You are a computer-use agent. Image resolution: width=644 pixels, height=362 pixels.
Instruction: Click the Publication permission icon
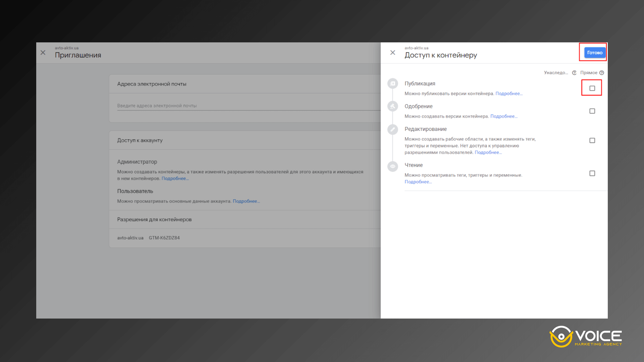pos(393,83)
